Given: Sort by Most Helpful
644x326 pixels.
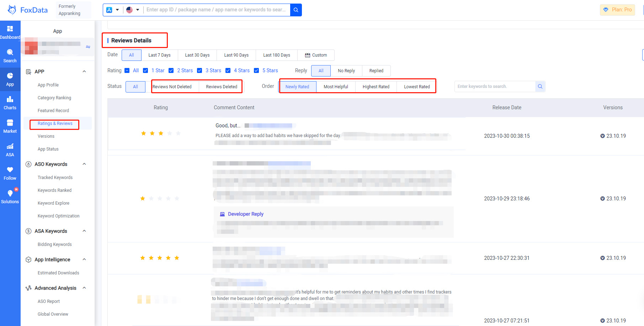Looking at the screenshot, I should click(x=336, y=87).
